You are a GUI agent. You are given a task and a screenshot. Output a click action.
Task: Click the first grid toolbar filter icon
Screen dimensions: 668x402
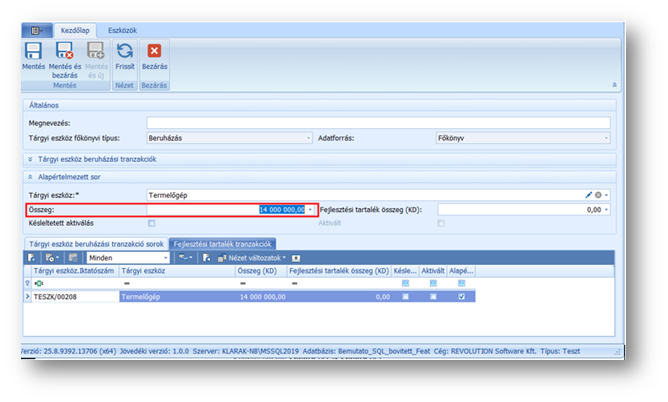click(x=32, y=257)
